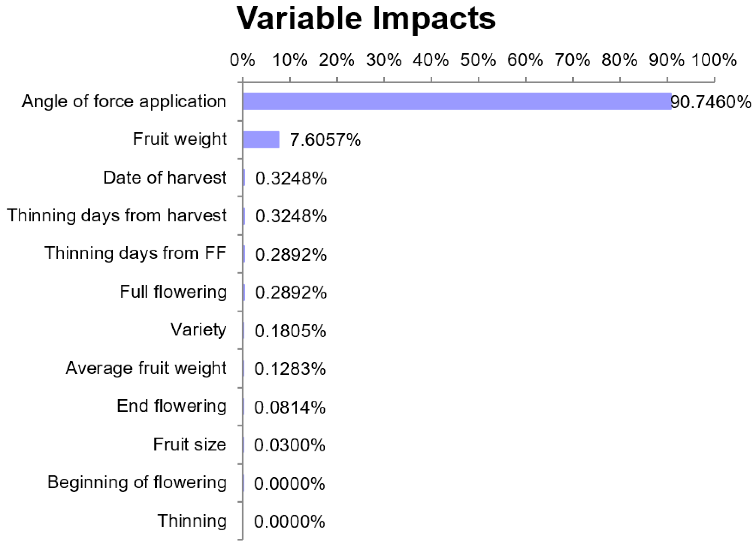Click the End flowering label
The height and width of the screenshot is (545, 756).
(x=171, y=406)
